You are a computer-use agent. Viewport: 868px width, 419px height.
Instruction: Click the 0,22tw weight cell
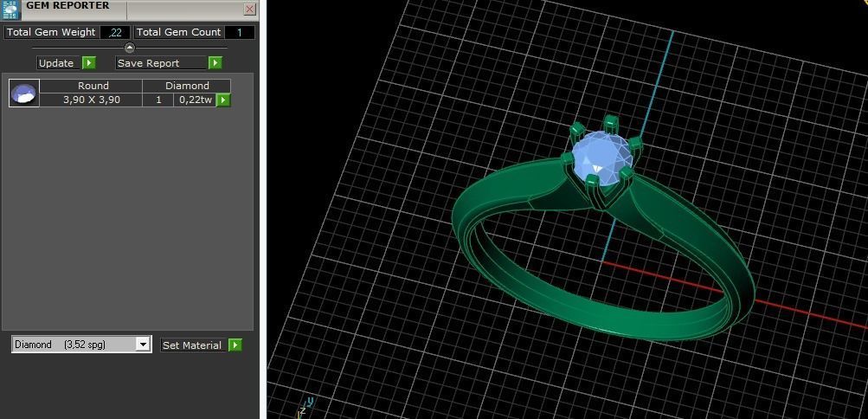pos(196,100)
